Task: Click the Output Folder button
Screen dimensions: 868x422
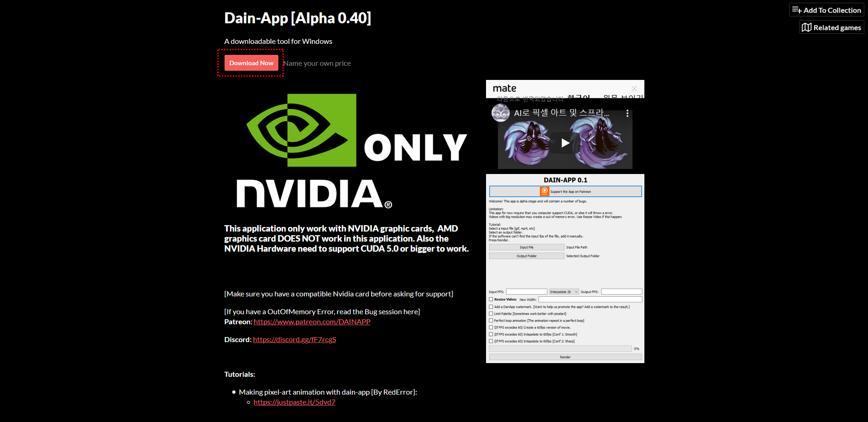Action: 527,256
